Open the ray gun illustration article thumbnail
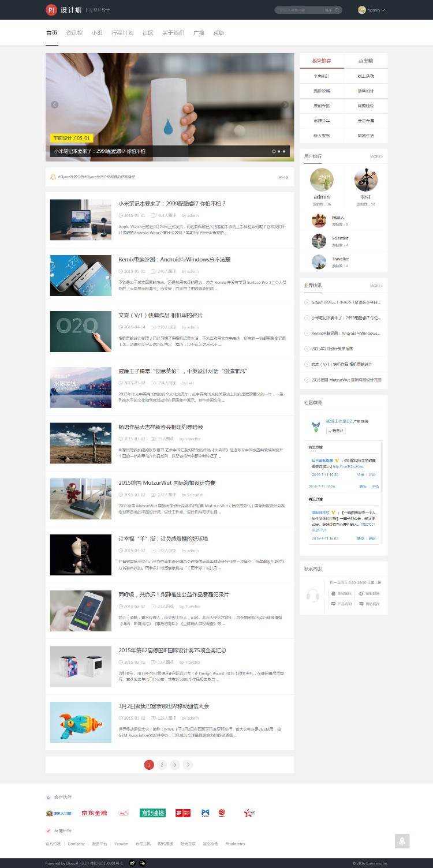 coord(80,722)
